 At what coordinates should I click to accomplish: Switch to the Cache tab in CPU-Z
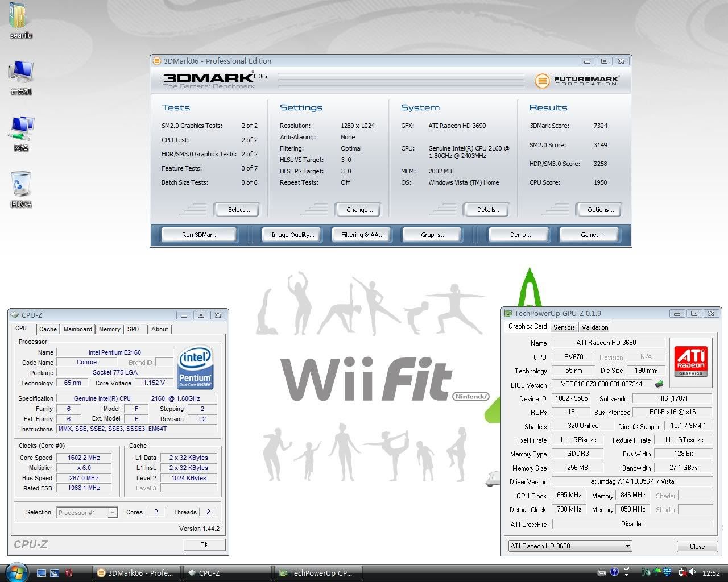tap(48, 329)
